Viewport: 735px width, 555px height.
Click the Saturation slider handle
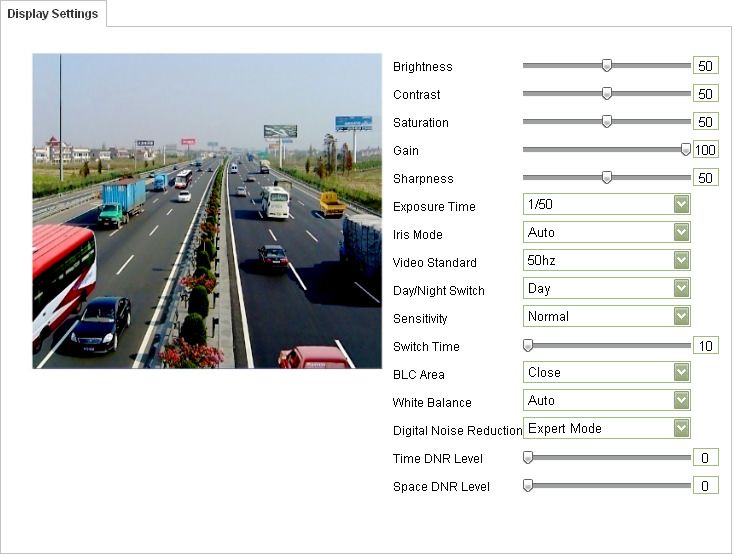click(607, 121)
